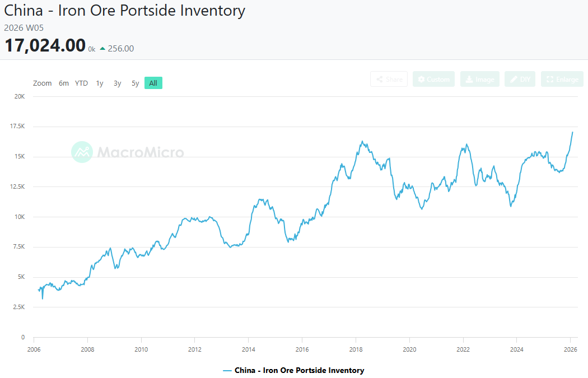Click the green up-arrow change indicator
588x378 pixels.
tap(102, 49)
